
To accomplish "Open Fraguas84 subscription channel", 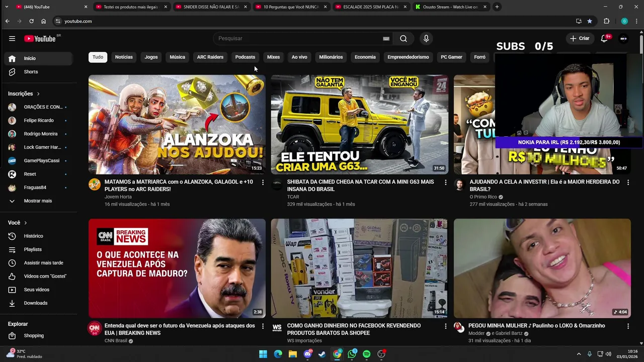I will click(x=39, y=188).
